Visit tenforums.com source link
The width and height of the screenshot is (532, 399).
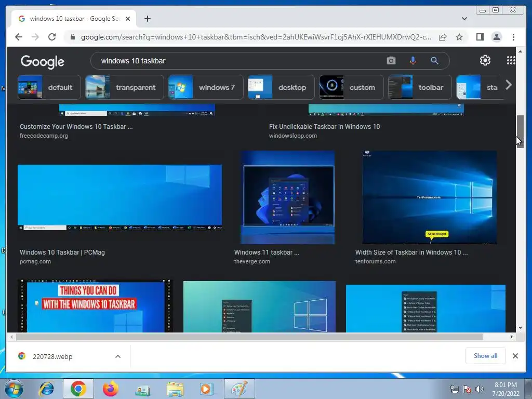pos(375,262)
